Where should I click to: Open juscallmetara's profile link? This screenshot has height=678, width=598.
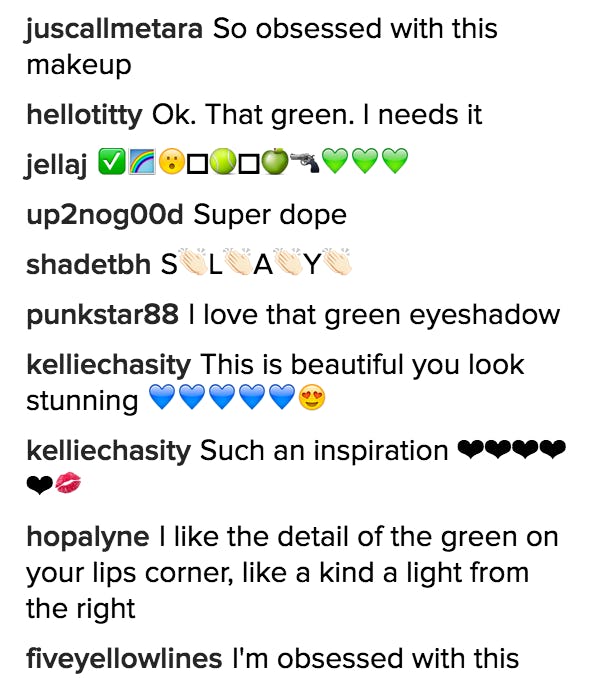pos(114,30)
